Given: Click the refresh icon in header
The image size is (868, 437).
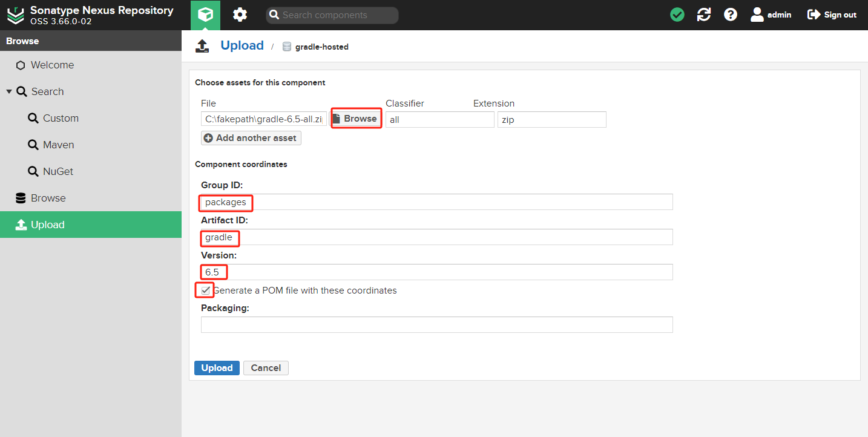Looking at the screenshot, I should (x=704, y=15).
